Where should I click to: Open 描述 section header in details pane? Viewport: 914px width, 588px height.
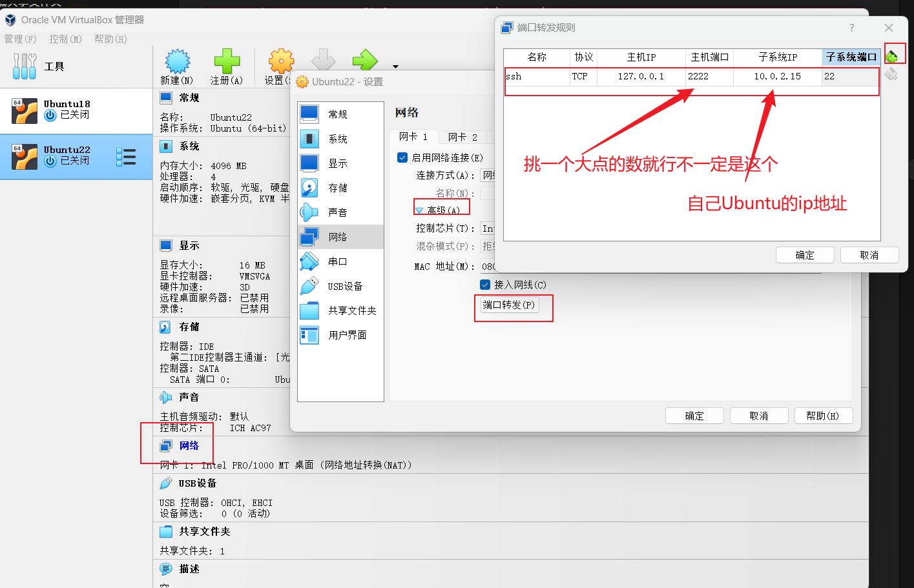[189, 569]
